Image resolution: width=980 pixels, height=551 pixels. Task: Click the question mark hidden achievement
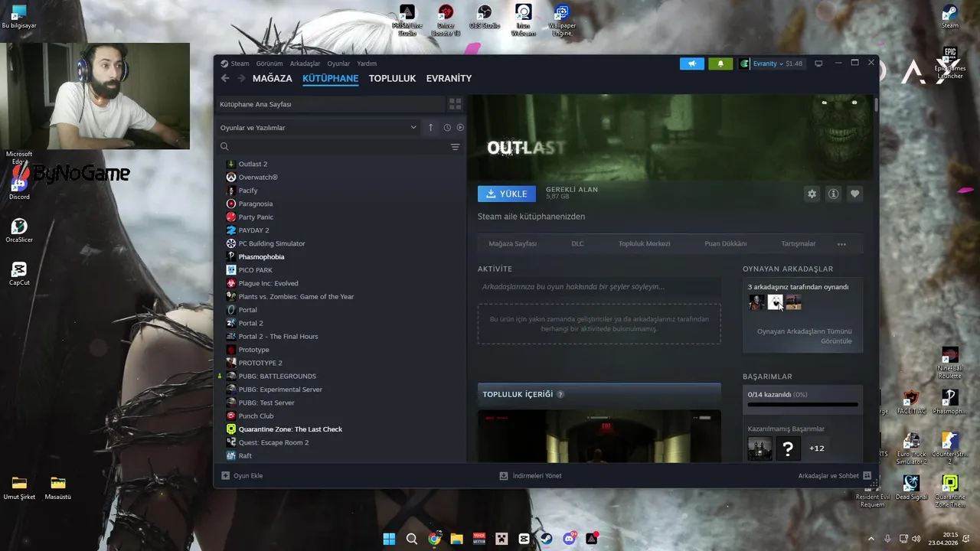pos(788,448)
